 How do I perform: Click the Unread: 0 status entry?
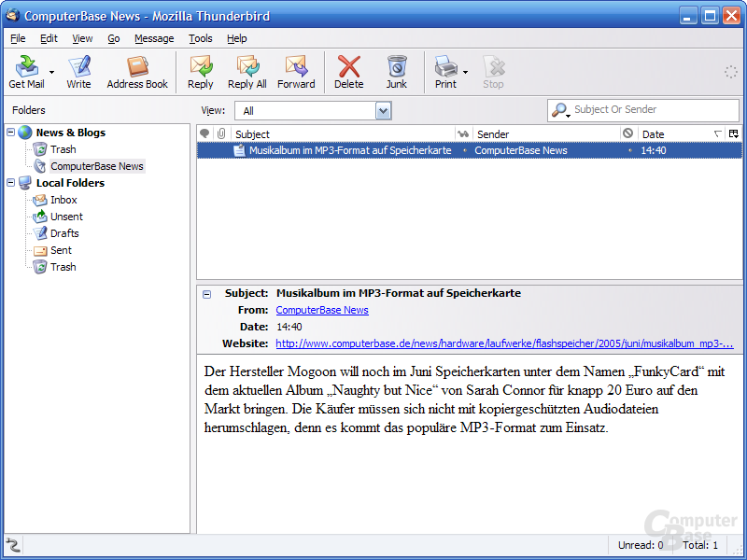click(x=641, y=545)
